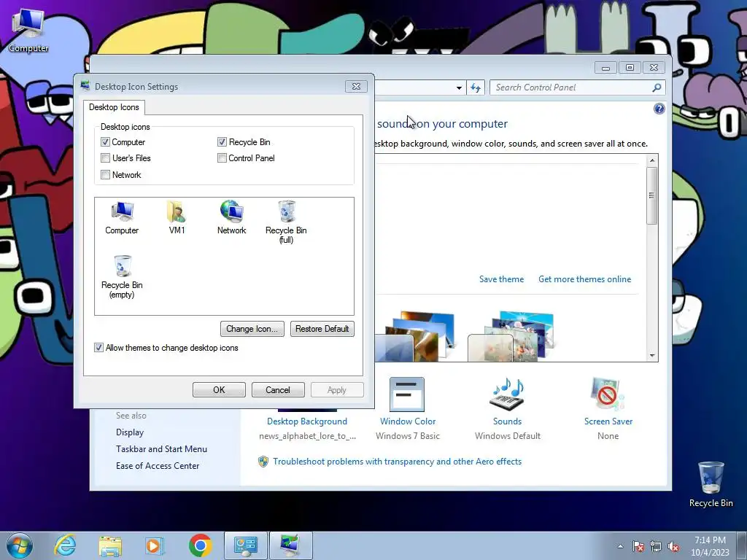Viewport: 747px width, 560px height.
Task: Switch to Personalization taskbar button
Action: point(290,545)
